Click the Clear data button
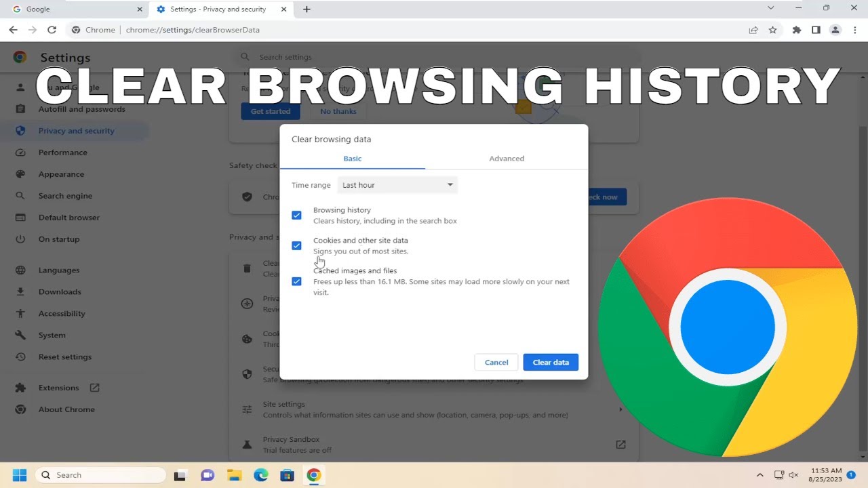Screen dimensions: 868x488 point(551,363)
